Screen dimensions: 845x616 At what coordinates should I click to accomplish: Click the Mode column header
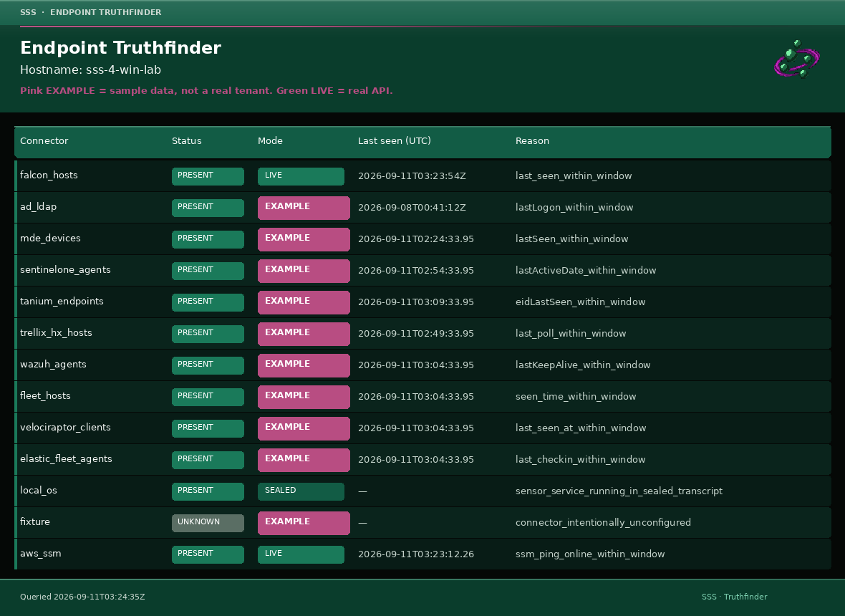tap(270, 140)
